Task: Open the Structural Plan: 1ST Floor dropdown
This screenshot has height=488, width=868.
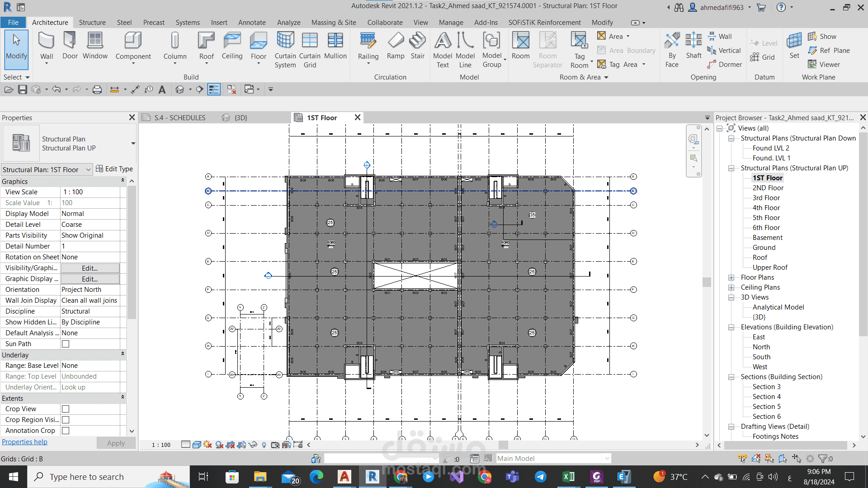Action: pos(88,170)
